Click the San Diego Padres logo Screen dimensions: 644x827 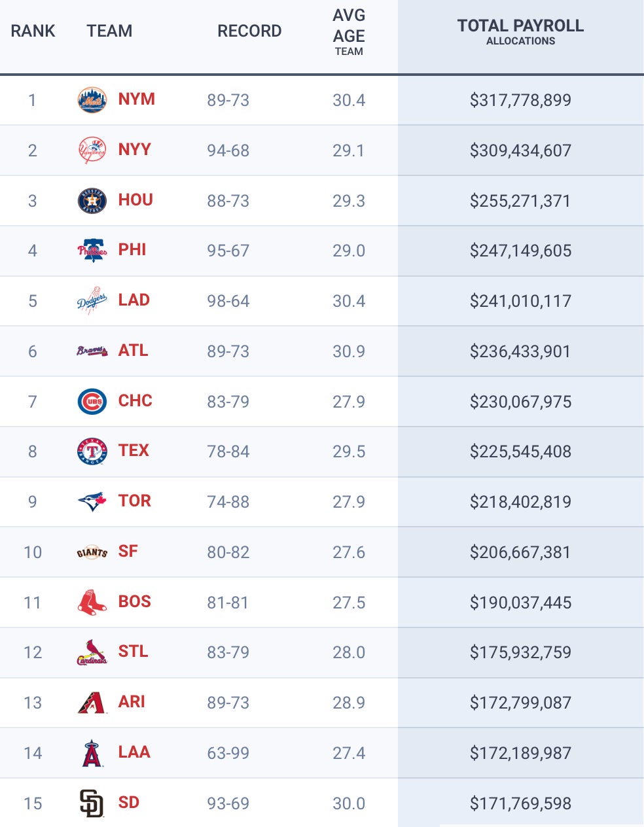92,803
